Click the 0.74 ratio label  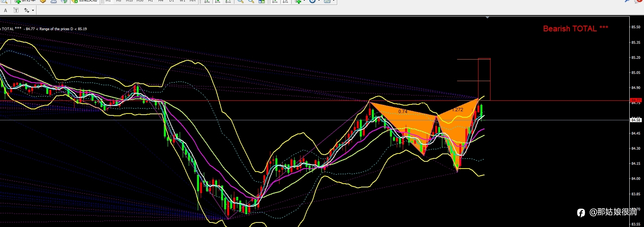click(403, 112)
